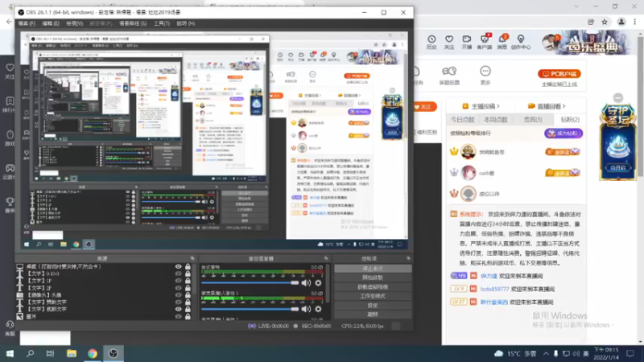Switch to 今日点数 tab
Screen dimensions: 644x362
click(x=462, y=119)
